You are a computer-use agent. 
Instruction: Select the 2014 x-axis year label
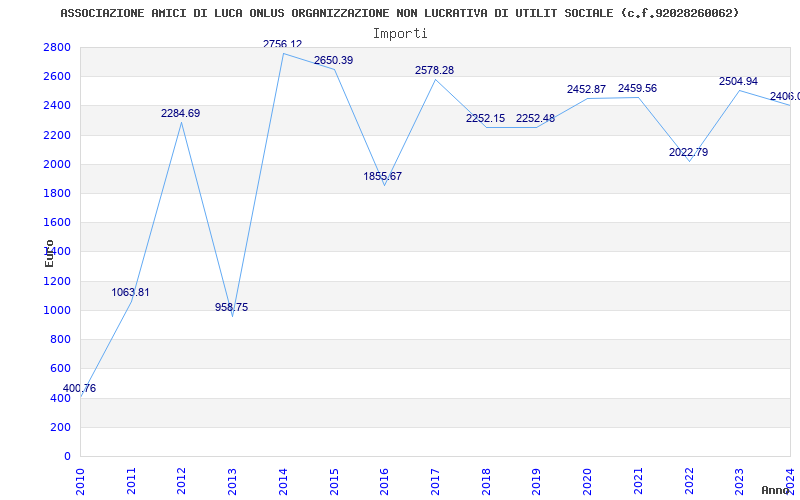pos(283,482)
